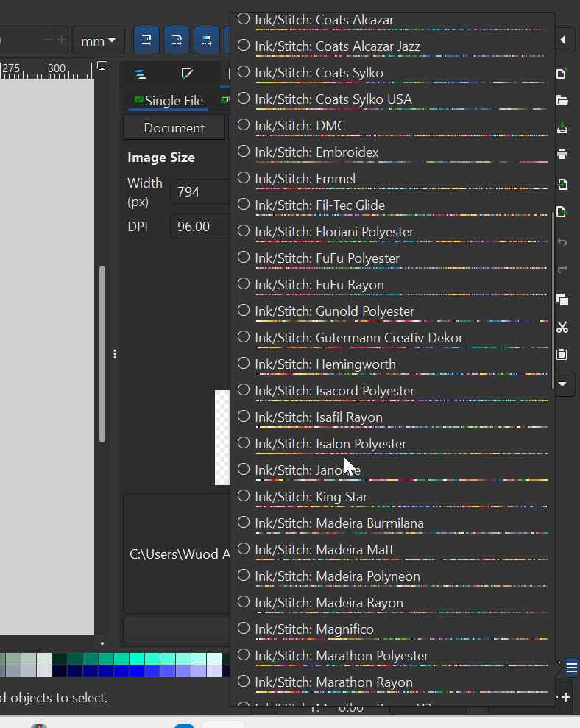Open the Fill and Stroke dock tab
The height and width of the screenshot is (728, 580).
(x=187, y=74)
